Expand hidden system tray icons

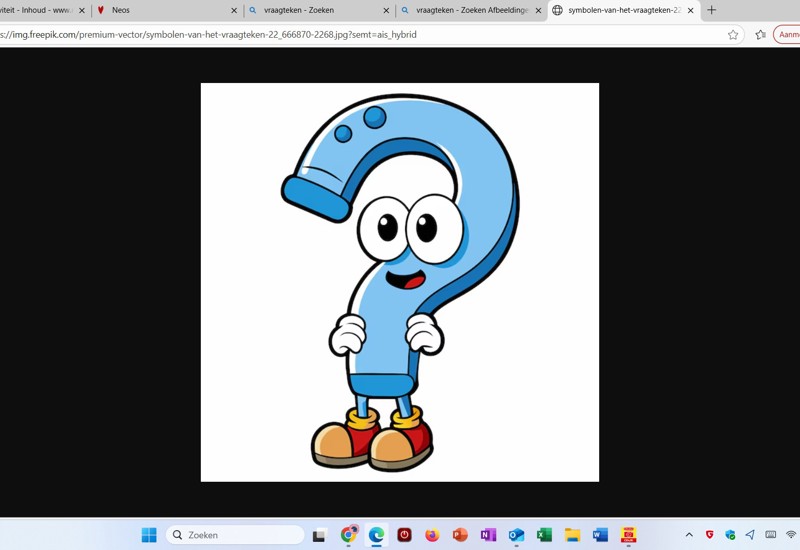[x=689, y=535]
